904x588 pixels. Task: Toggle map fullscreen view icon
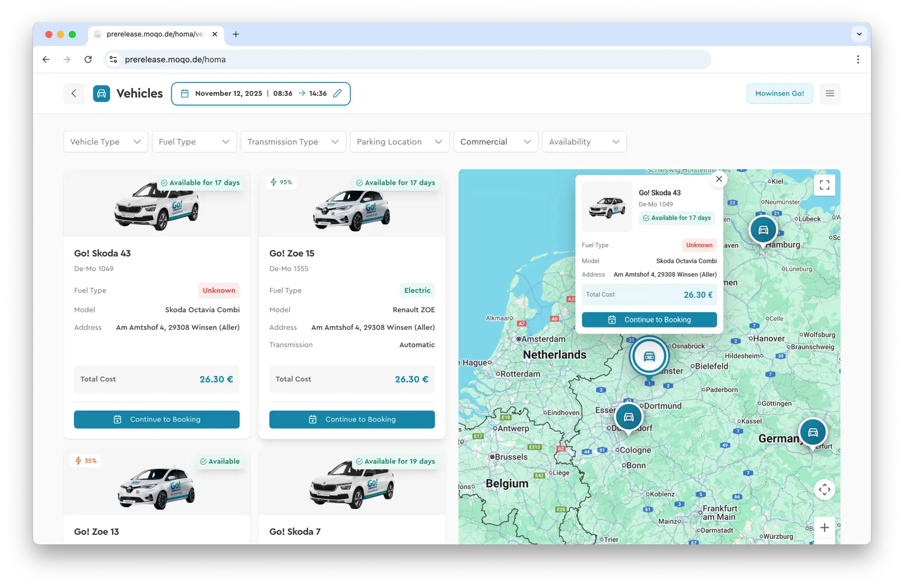pos(825,185)
